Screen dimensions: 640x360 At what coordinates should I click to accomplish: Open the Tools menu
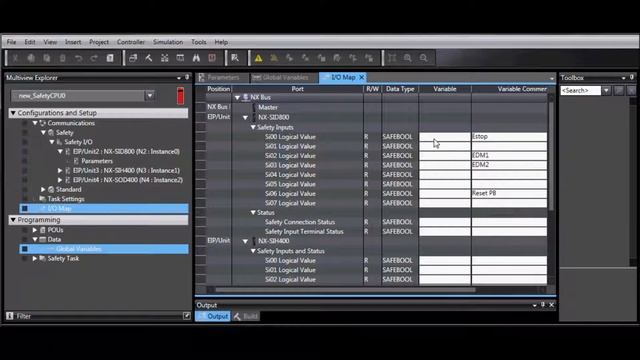pos(199,42)
